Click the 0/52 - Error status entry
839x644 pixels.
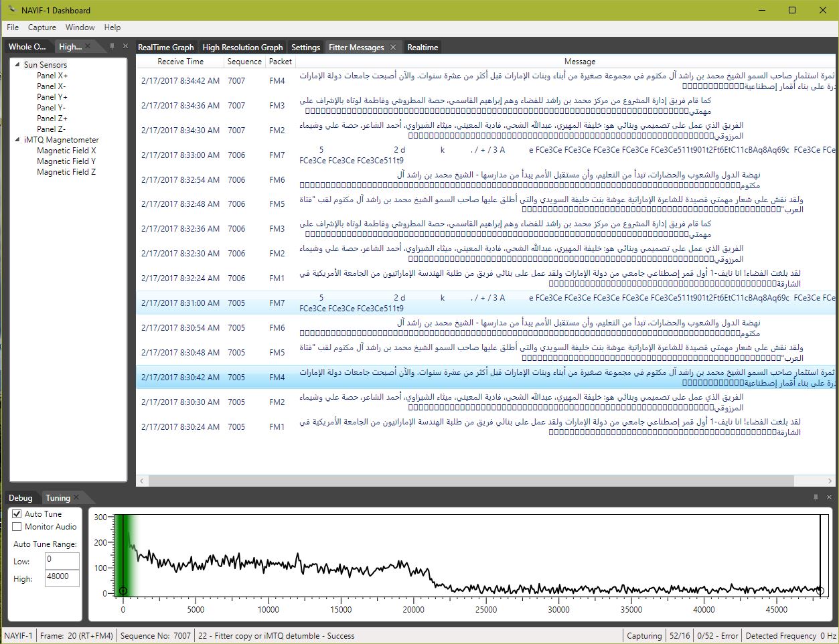pyautogui.click(x=717, y=636)
